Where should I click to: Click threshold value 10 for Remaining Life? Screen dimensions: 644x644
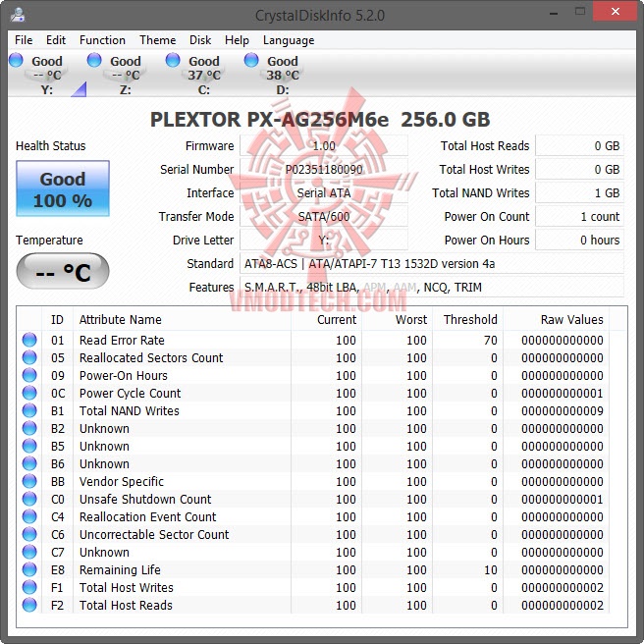point(491,569)
